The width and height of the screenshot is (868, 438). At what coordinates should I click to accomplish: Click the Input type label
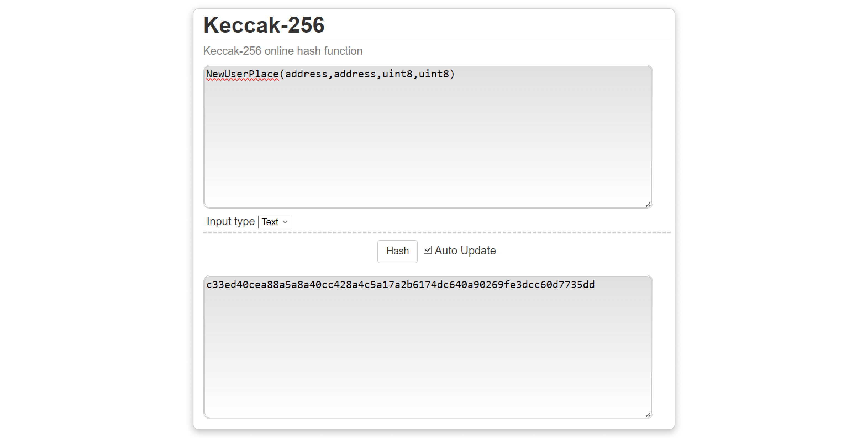[x=230, y=221]
